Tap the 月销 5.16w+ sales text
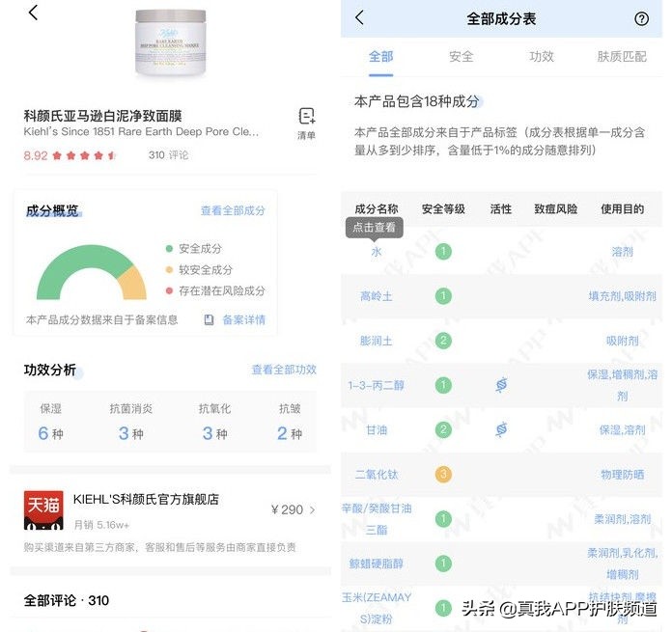The image size is (672, 632). click(101, 525)
